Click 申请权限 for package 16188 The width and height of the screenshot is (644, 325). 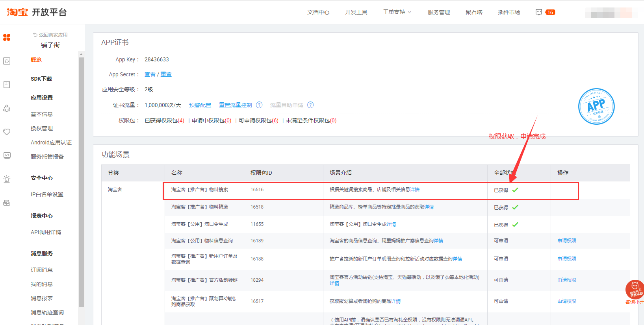567,259
